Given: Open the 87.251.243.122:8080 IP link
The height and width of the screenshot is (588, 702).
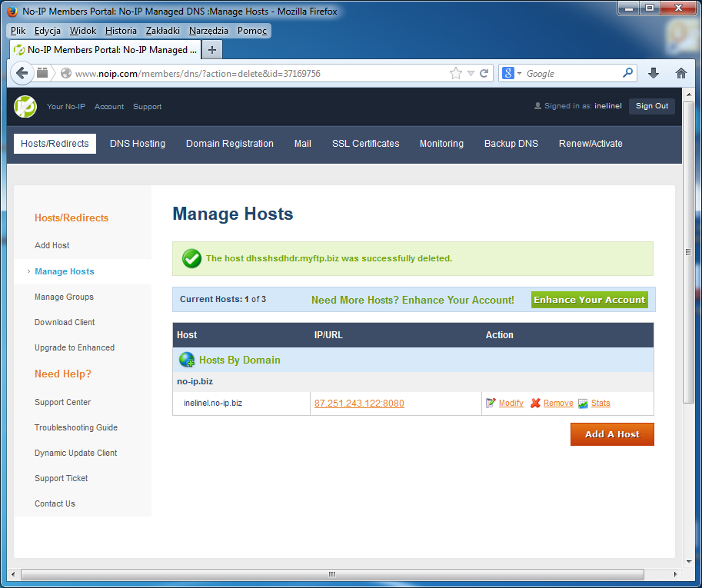Looking at the screenshot, I should point(359,404).
